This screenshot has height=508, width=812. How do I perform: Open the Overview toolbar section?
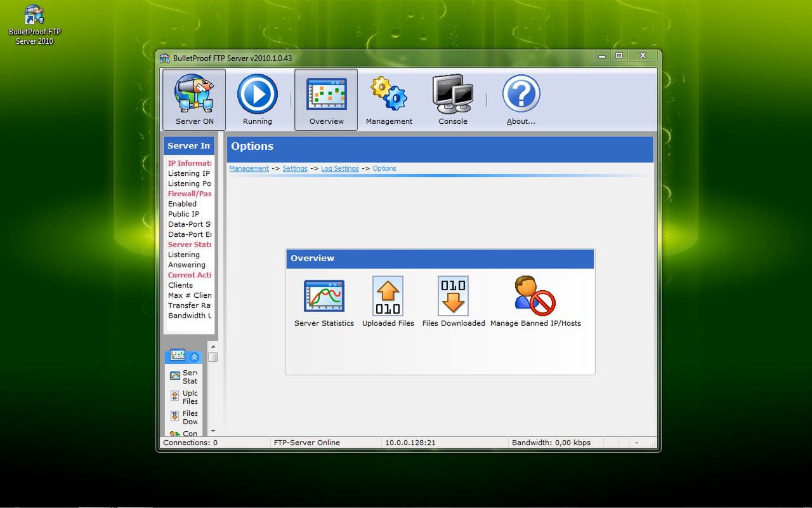[x=326, y=100]
